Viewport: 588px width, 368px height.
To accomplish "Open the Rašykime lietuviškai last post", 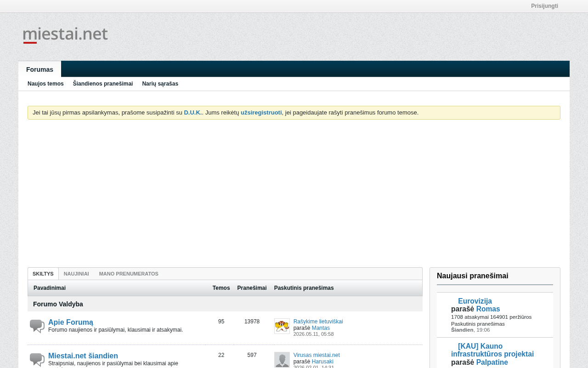I will [318, 322].
